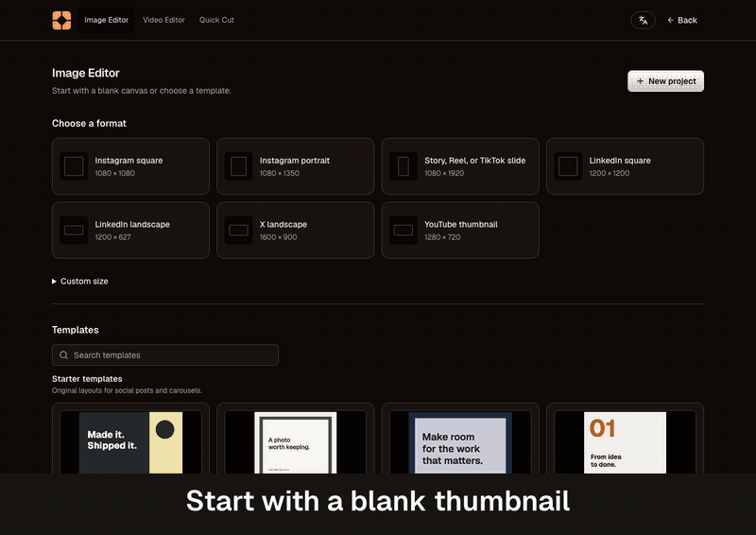
Task: Open the 'Made it. Shipped it.' template
Action: pyautogui.click(x=130, y=440)
